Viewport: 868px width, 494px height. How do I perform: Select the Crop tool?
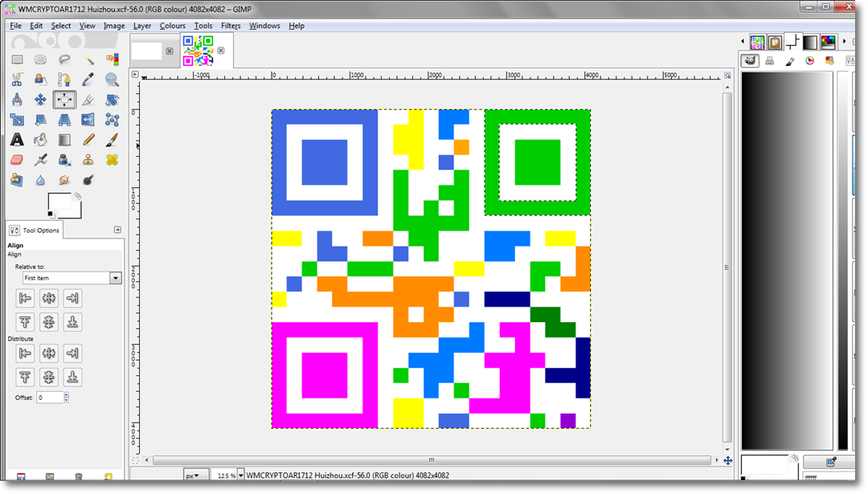pos(88,100)
